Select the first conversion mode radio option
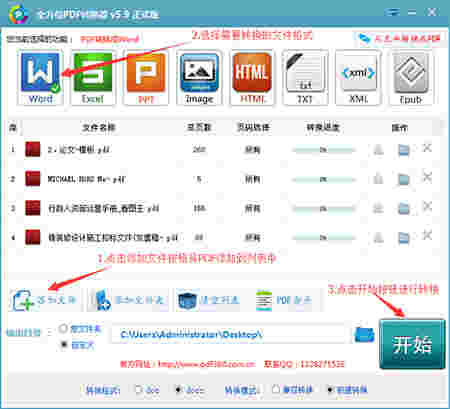This screenshot has height=409, width=450. 276,389
